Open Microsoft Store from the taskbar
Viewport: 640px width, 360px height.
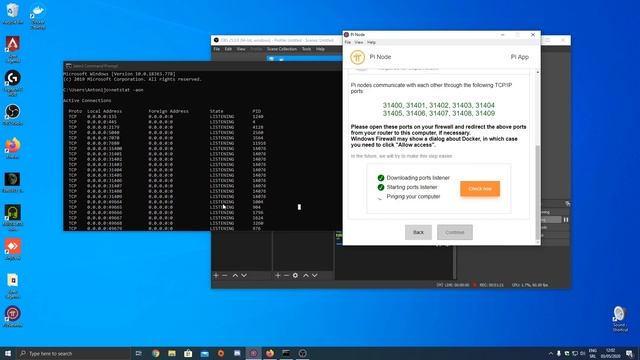coord(188,353)
